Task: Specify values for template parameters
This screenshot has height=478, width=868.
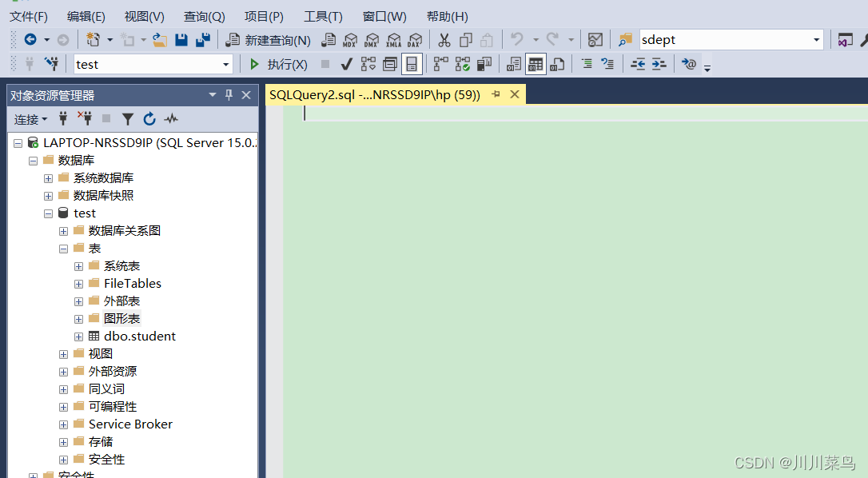Action: pos(689,64)
